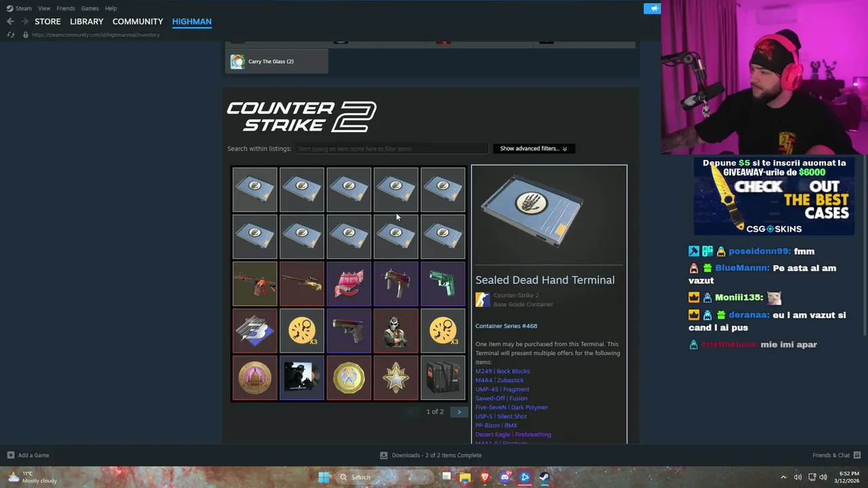868x488 pixels.
Task: Select the brown pistol skin in fourth row
Action: point(349,331)
